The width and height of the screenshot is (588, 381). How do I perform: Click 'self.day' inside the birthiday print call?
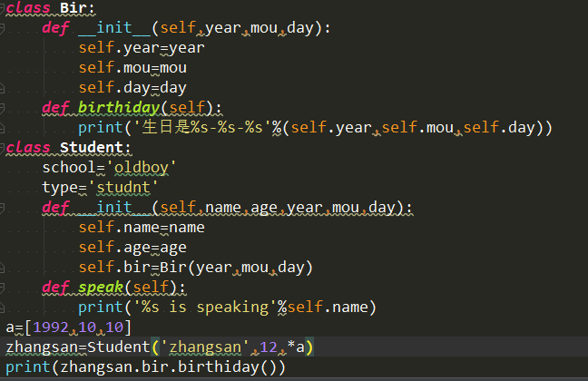click(x=499, y=128)
